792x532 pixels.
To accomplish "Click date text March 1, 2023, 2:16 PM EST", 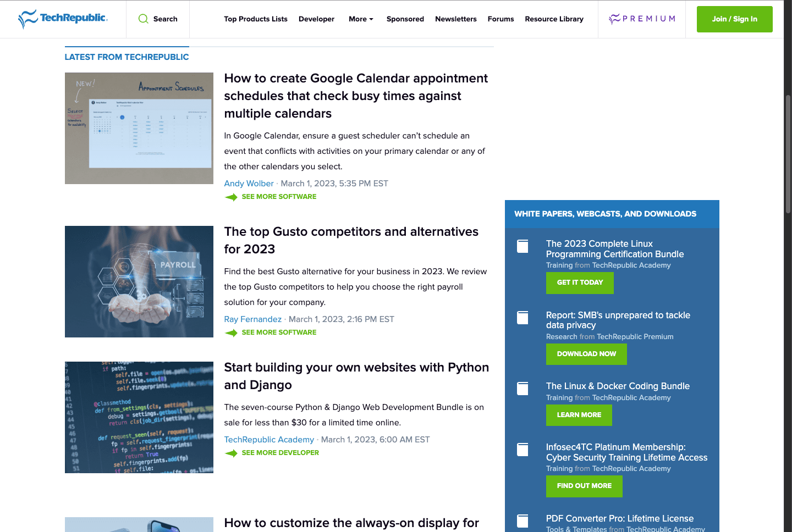I will (342, 319).
